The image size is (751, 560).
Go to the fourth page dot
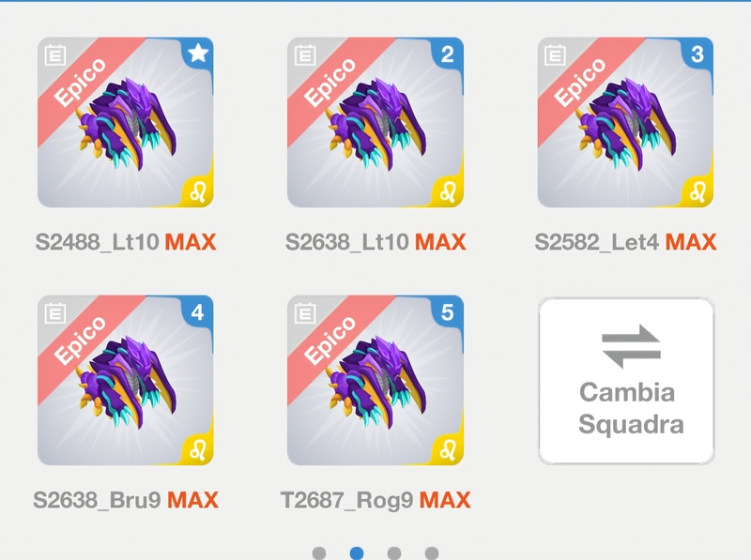(432, 553)
